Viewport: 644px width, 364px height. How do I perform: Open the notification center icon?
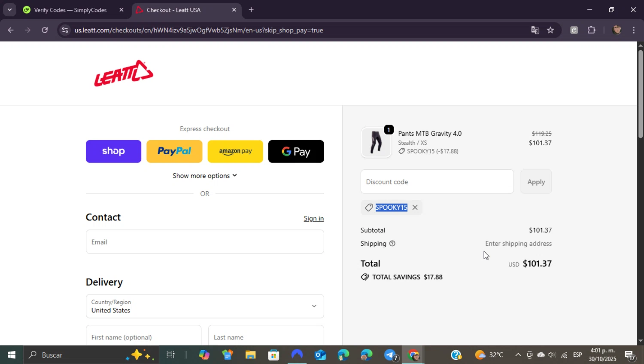pyautogui.click(x=630, y=355)
